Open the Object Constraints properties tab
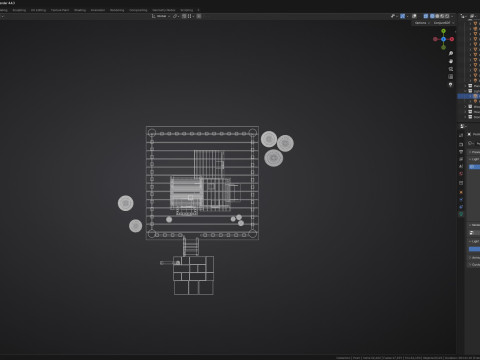Screen dimensions: 480x360 [461, 207]
